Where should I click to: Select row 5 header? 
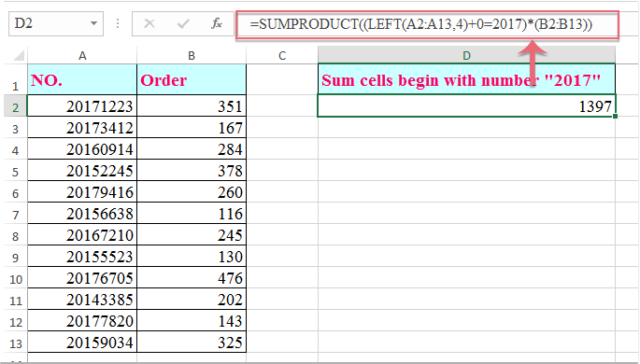tap(16, 171)
